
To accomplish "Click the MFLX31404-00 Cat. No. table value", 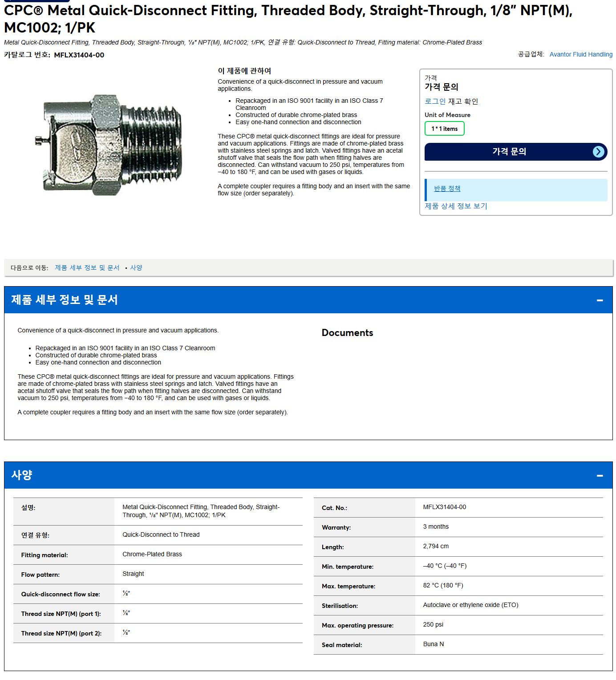I will [445, 507].
